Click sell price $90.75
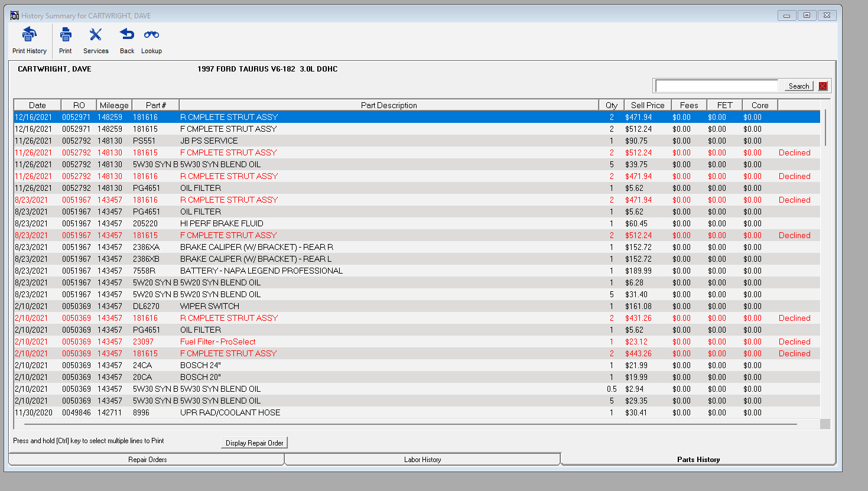868x491 pixels. pos(636,141)
